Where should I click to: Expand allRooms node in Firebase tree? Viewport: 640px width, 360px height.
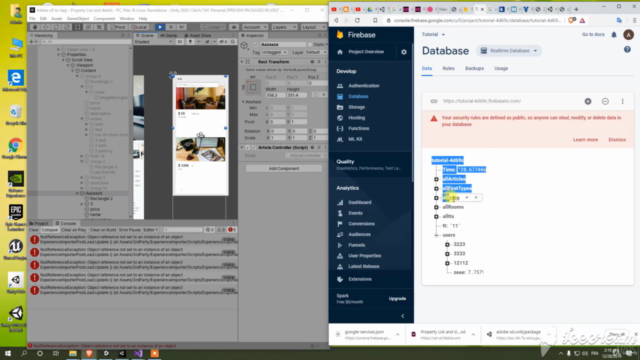(x=436, y=207)
